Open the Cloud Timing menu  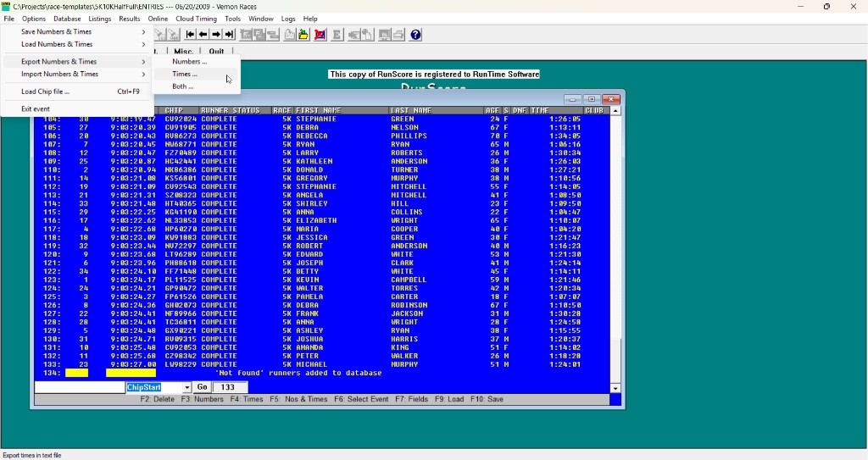[196, 19]
